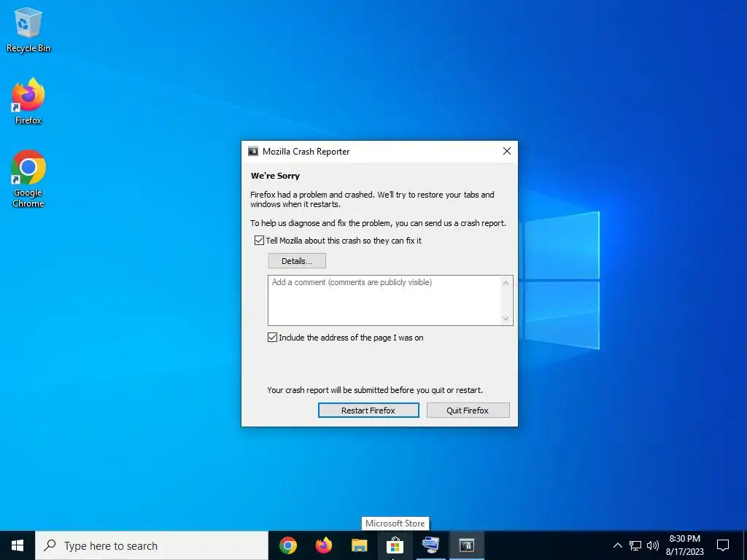Click the "Mozilla Crash Reporter" title text
This screenshot has height=560, width=747.
point(306,152)
